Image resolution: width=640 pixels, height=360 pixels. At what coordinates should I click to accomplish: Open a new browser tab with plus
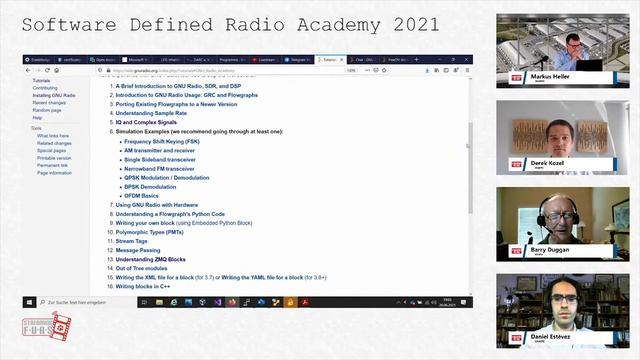point(416,60)
